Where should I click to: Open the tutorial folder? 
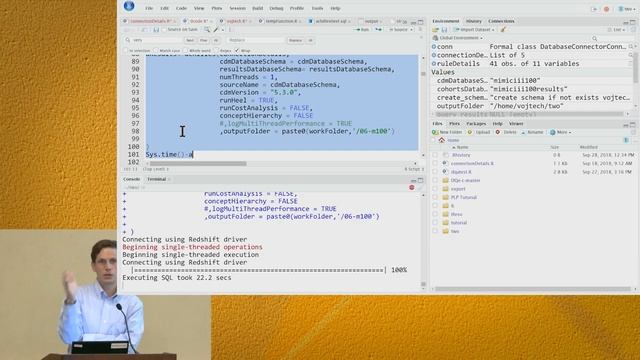[x=459, y=223]
